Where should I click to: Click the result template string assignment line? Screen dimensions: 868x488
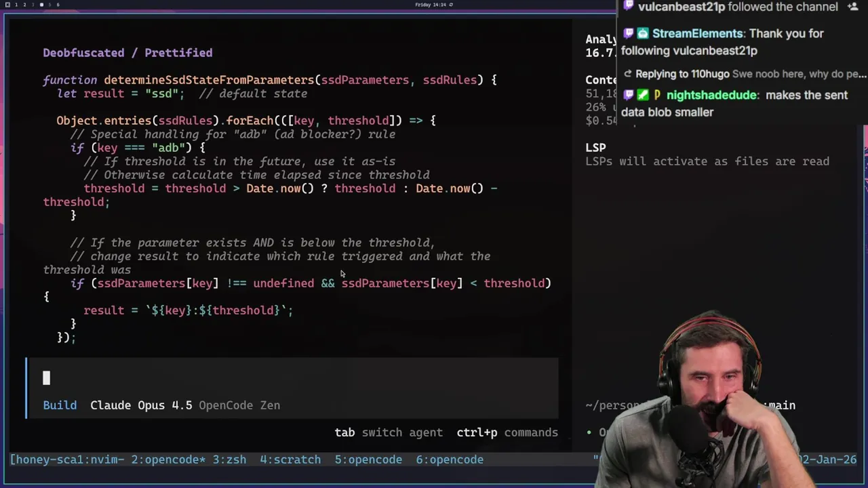pyautogui.click(x=189, y=310)
